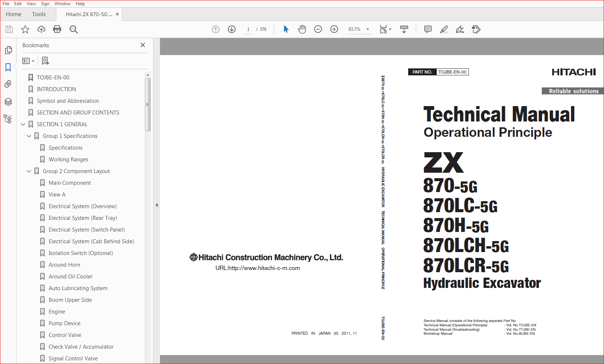This screenshot has height=364, width=604.
Task: Open the File menu
Action: (6, 4)
